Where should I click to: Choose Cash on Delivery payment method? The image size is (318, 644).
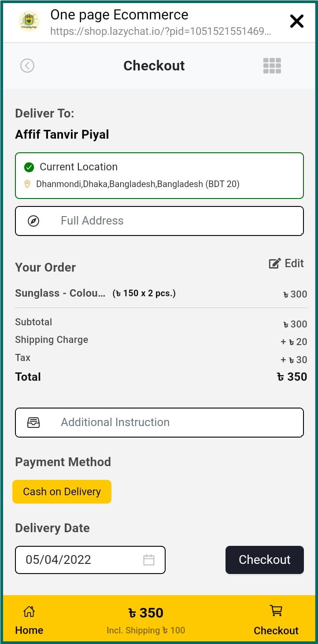pyautogui.click(x=62, y=492)
